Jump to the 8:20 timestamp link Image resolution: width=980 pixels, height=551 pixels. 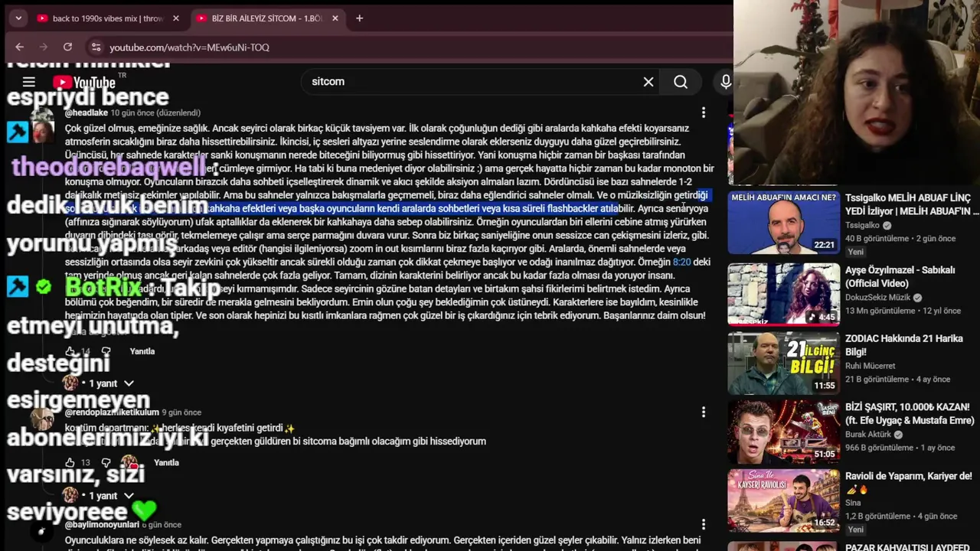click(x=681, y=262)
